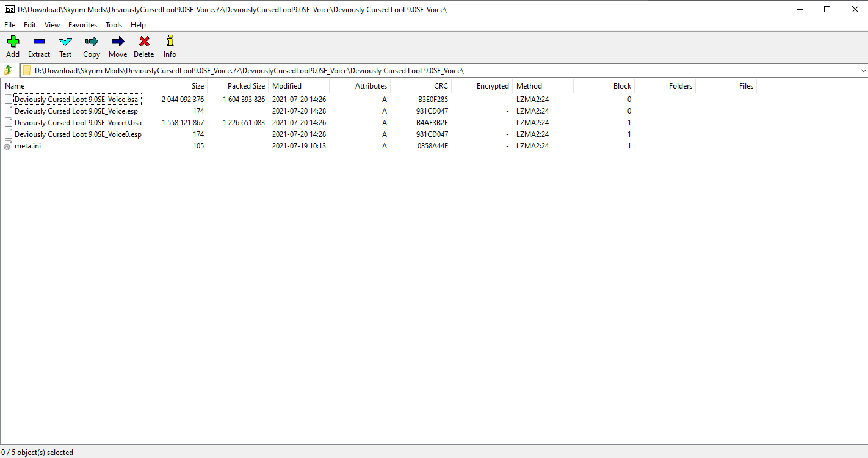
Task: Close the 7-Zip window
Action: pos(855,9)
